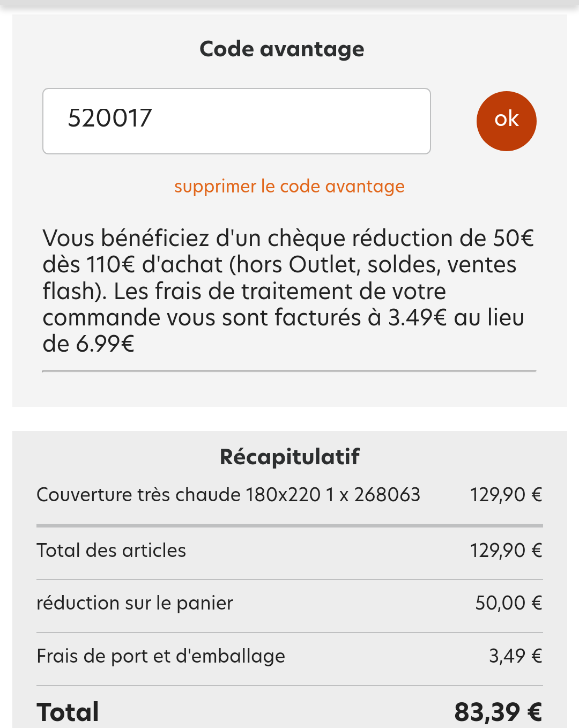Screen dimensions: 579x728
Task: Click the divider line below the promo description
Action: (289, 371)
